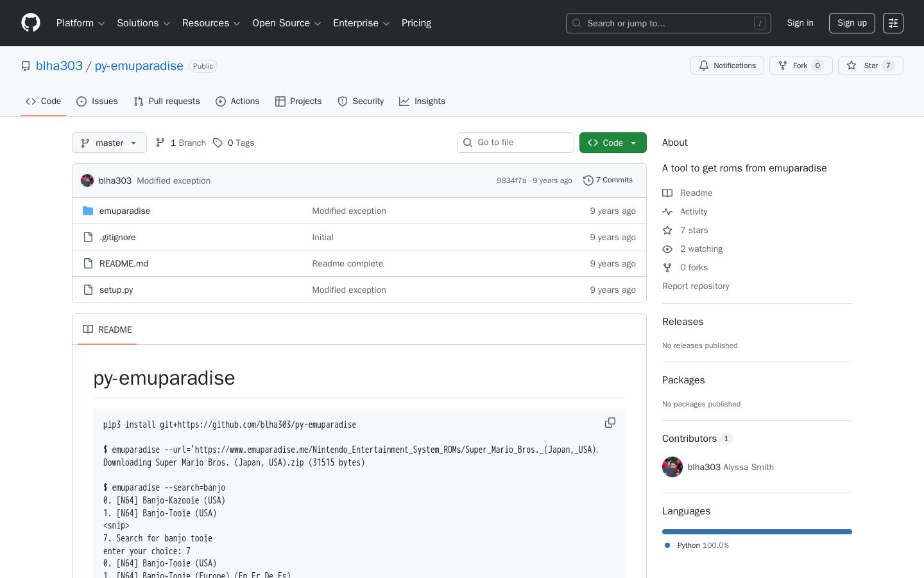
Task: Open the green Code dropdown
Action: tap(613, 143)
